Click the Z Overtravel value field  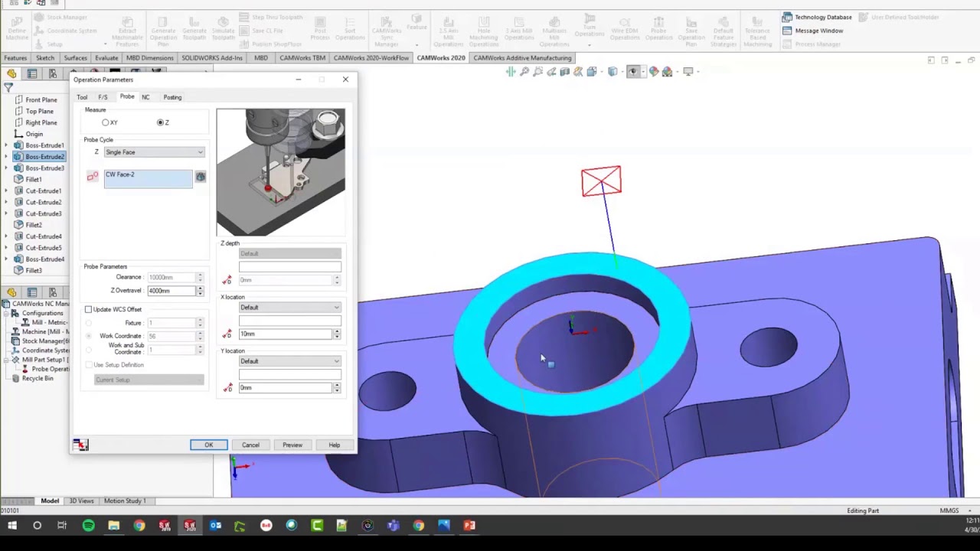tap(171, 291)
